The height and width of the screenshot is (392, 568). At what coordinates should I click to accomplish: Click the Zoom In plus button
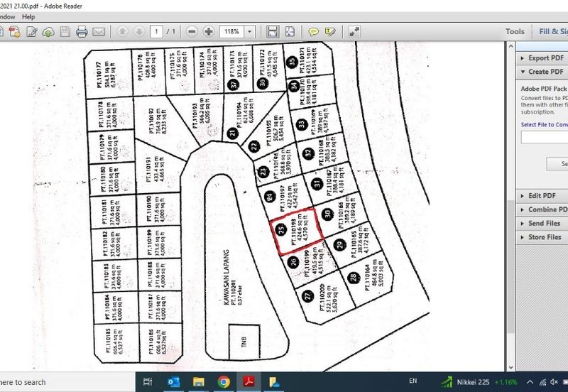click(209, 32)
